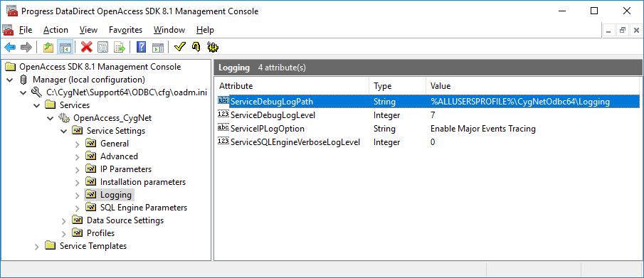
Task: Select Service Templates in the tree
Action: point(93,247)
